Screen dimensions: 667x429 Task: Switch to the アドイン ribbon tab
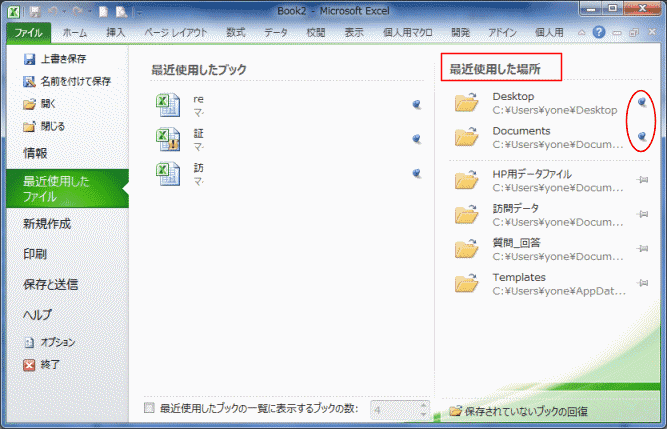[x=502, y=32]
